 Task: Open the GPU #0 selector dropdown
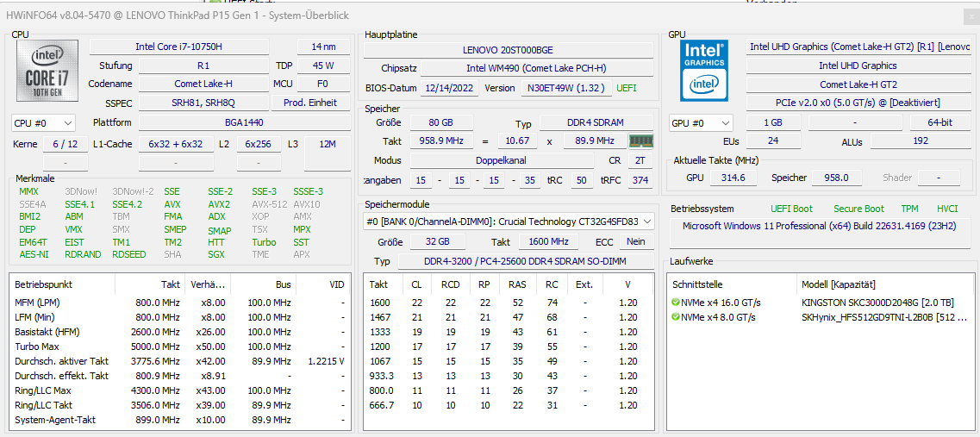(701, 123)
